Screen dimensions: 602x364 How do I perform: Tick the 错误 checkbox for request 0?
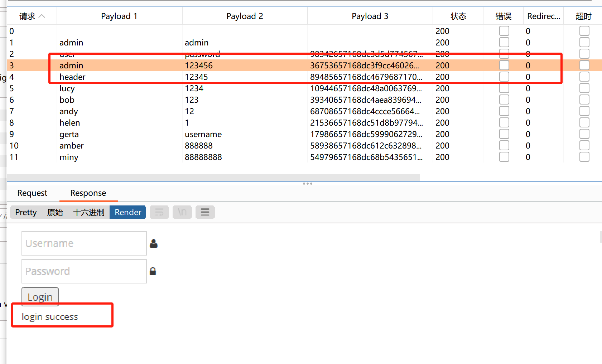pyautogui.click(x=504, y=31)
